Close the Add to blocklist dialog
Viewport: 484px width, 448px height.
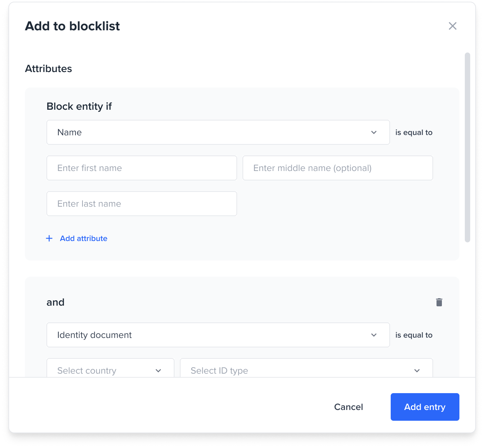coord(452,26)
